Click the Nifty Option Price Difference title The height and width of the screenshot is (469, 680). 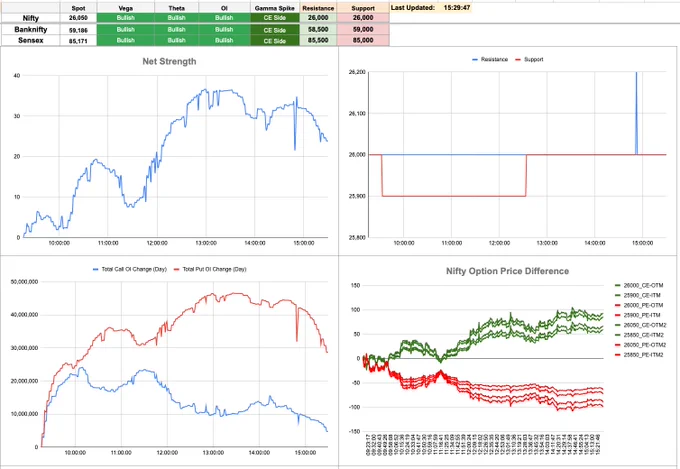point(507,271)
